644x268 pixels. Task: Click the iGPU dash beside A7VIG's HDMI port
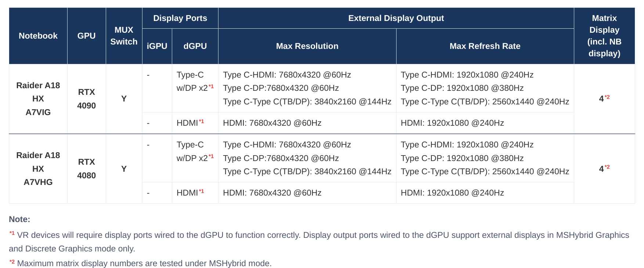(x=148, y=123)
